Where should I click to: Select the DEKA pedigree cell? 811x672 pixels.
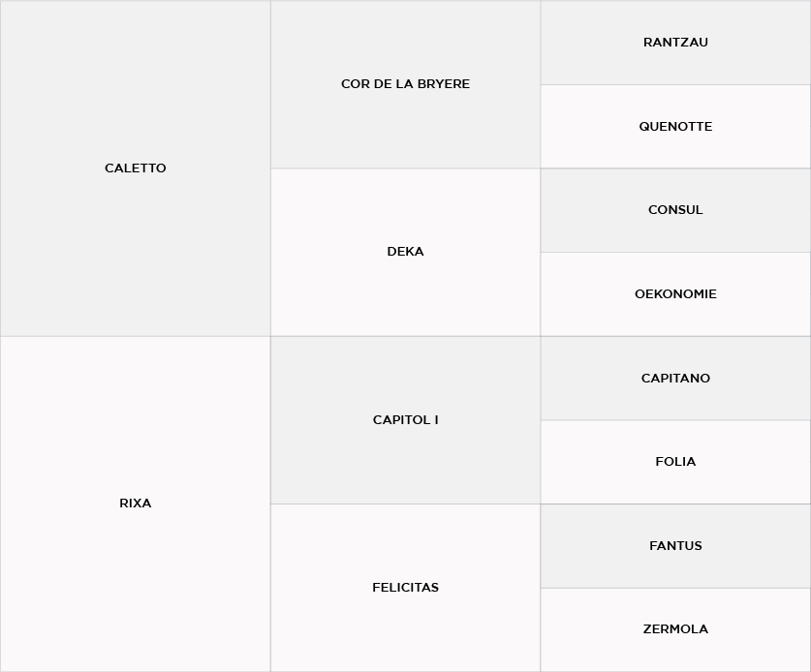pos(405,252)
